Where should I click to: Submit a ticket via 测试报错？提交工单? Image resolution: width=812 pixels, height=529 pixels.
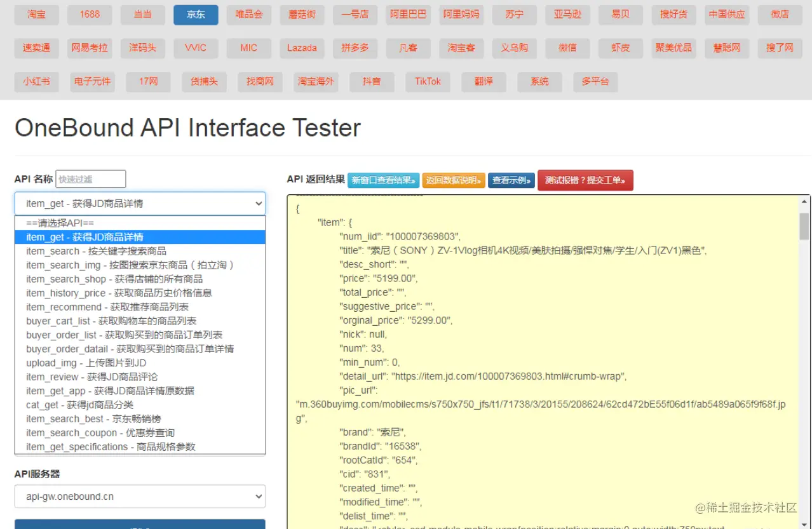pyautogui.click(x=585, y=180)
